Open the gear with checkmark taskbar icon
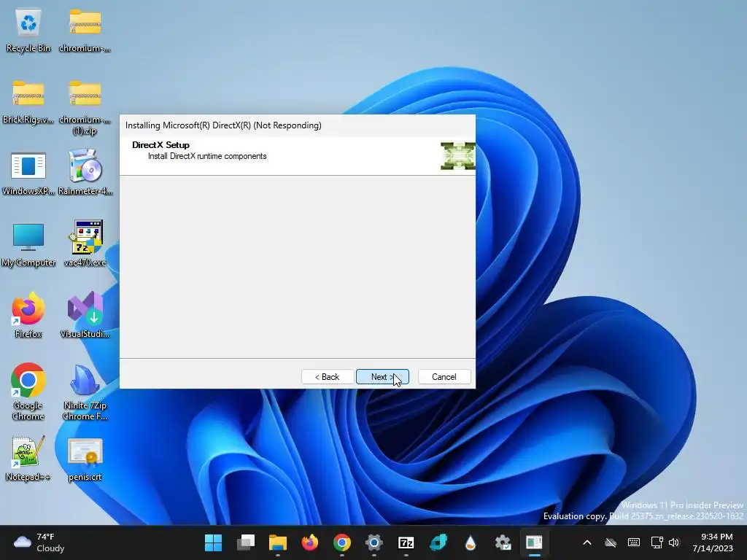Image resolution: width=747 pixels, height=560 pixels. [x=503, y=542]
